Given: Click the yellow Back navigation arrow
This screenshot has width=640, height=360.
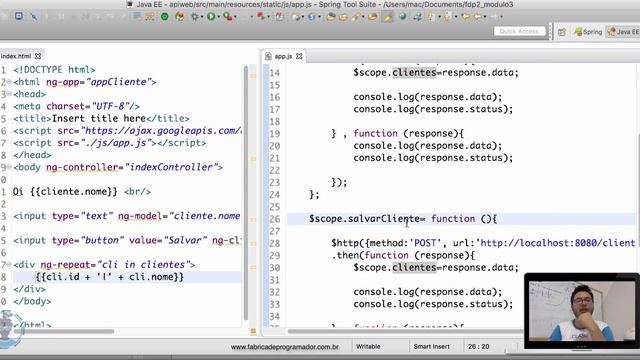Looking at the screenshot, I should point(477,17).
